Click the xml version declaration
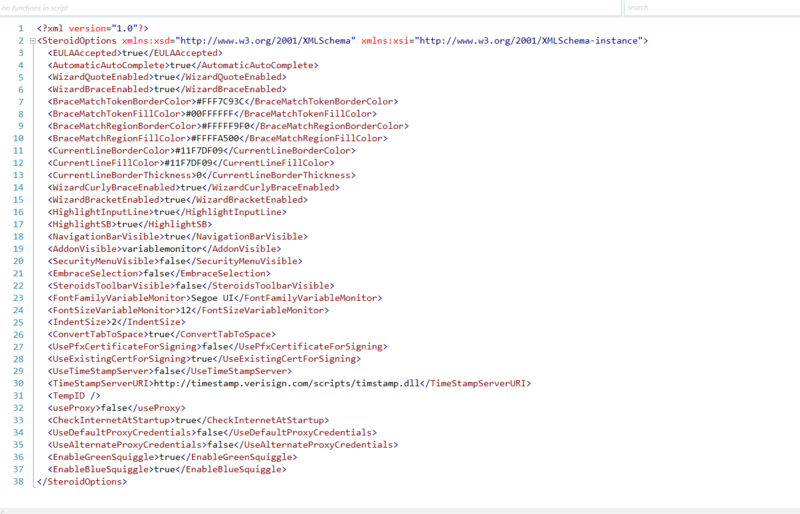This screenshot has height=514, width=800. (93, 29)
